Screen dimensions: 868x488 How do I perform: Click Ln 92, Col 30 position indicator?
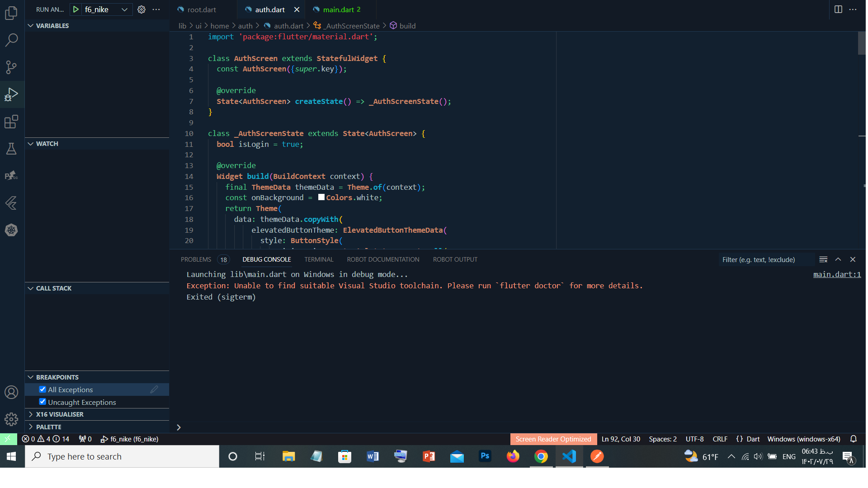(621, 439)
